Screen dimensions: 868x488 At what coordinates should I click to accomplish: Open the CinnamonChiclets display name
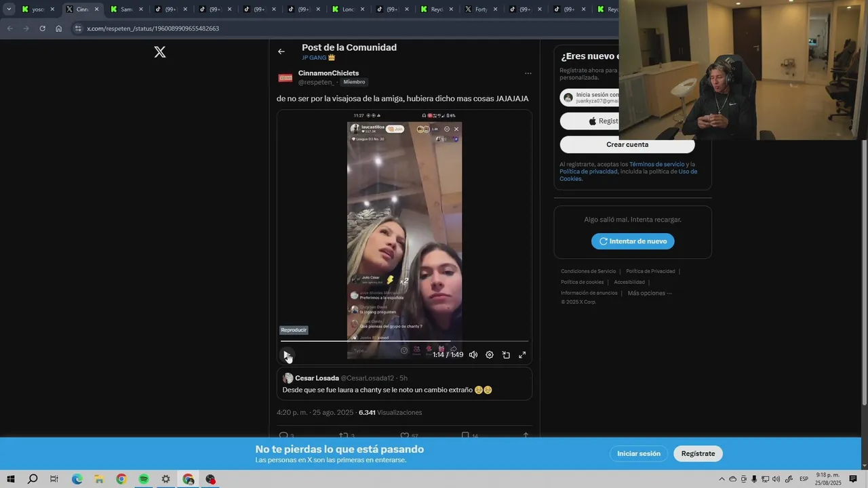pyautogui.click(x=329, y=73)
